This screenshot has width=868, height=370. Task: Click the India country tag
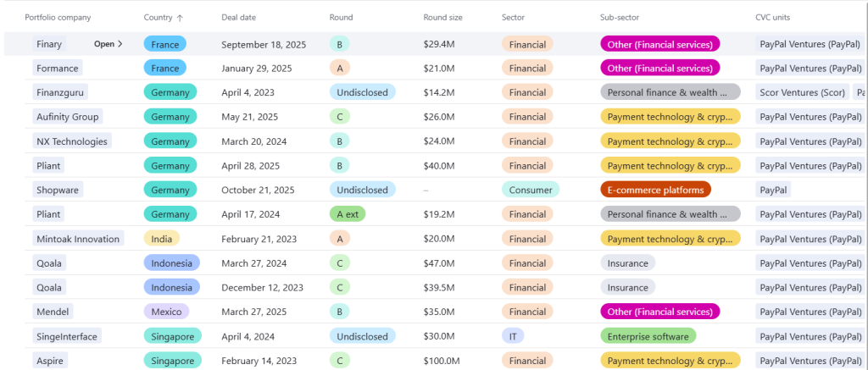161,239
